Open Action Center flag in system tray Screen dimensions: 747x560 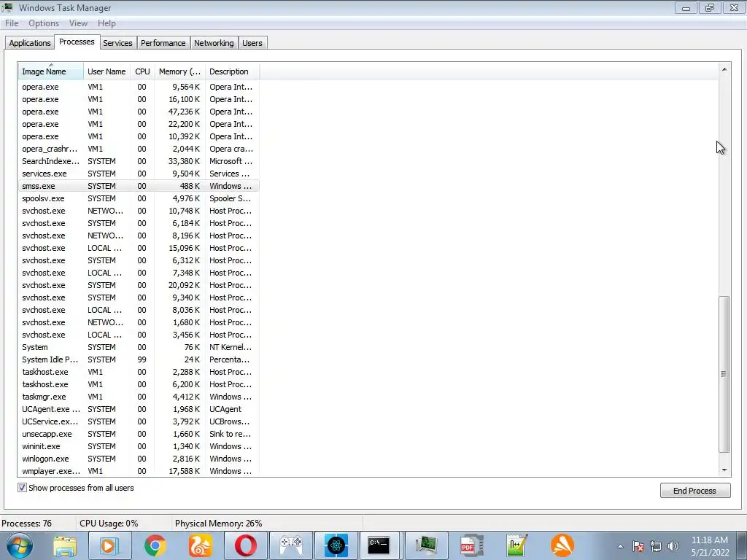[x=638, y=546]
